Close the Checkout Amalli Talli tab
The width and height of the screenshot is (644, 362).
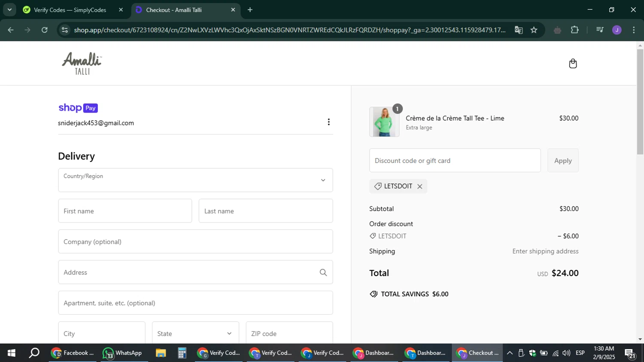point(233,10)
